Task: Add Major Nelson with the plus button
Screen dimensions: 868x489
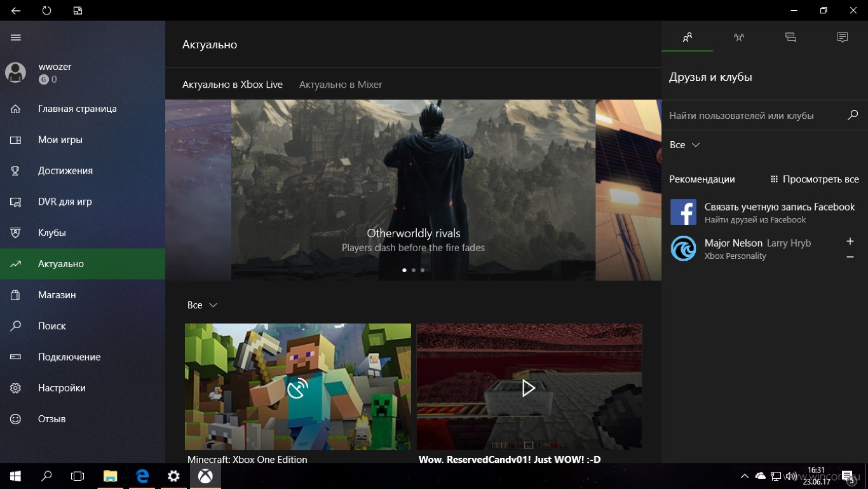Action: (850, 242)
